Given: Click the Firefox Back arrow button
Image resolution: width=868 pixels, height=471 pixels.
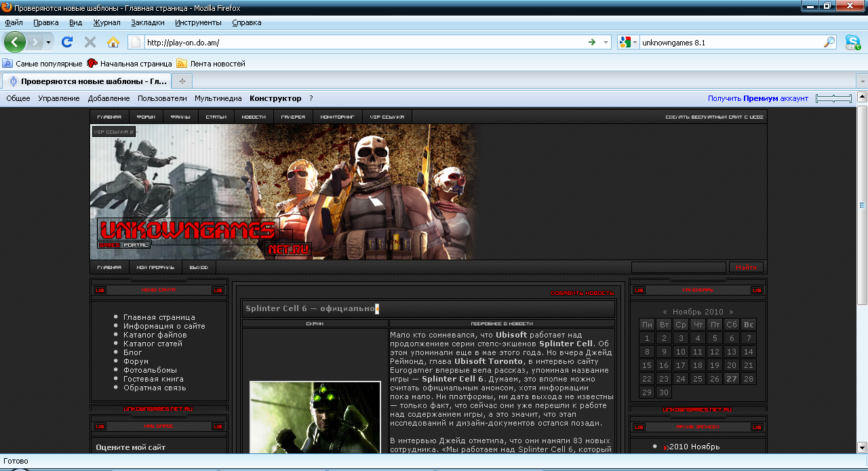Looking at the screenshot, I should [x=15, y=42].
